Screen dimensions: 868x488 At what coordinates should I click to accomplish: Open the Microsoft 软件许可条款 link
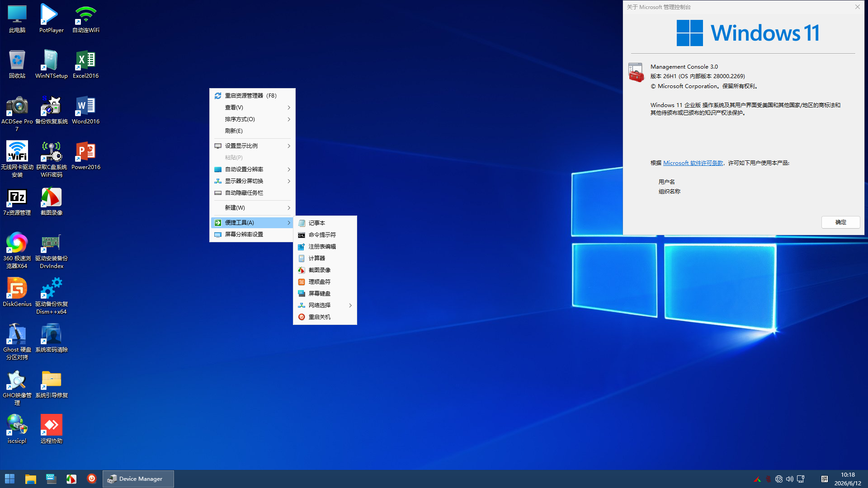click(693, 163)
